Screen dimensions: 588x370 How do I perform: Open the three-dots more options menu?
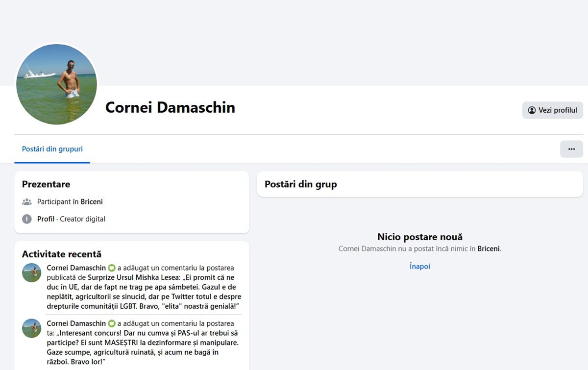click(571, 149)
